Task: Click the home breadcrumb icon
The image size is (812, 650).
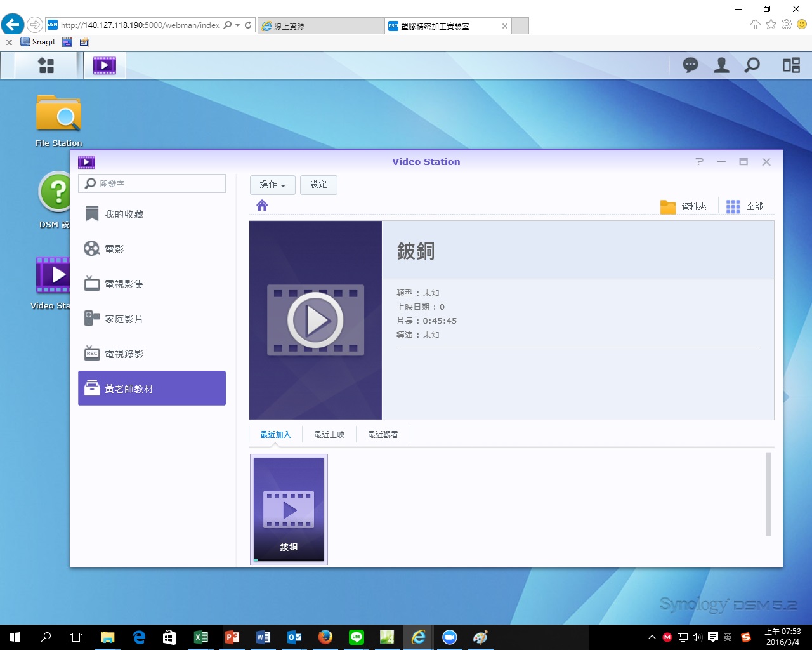Action: (x=262, y=205)
